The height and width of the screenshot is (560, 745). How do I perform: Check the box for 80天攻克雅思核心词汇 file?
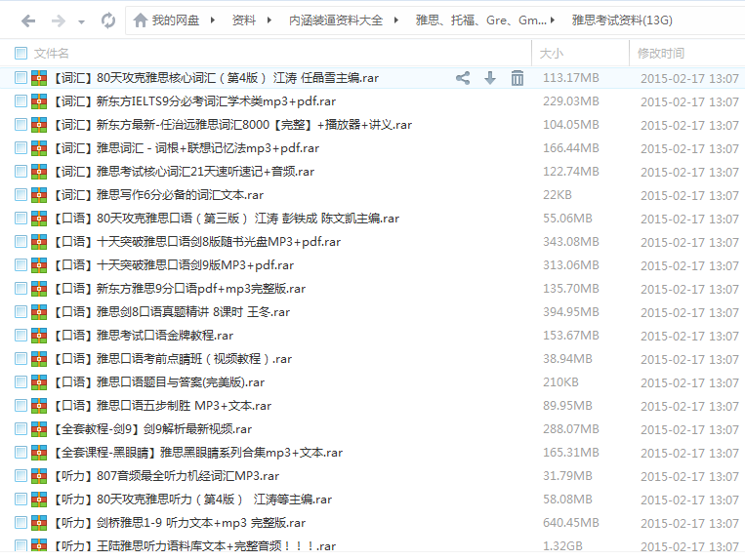(x=21, y=77)
